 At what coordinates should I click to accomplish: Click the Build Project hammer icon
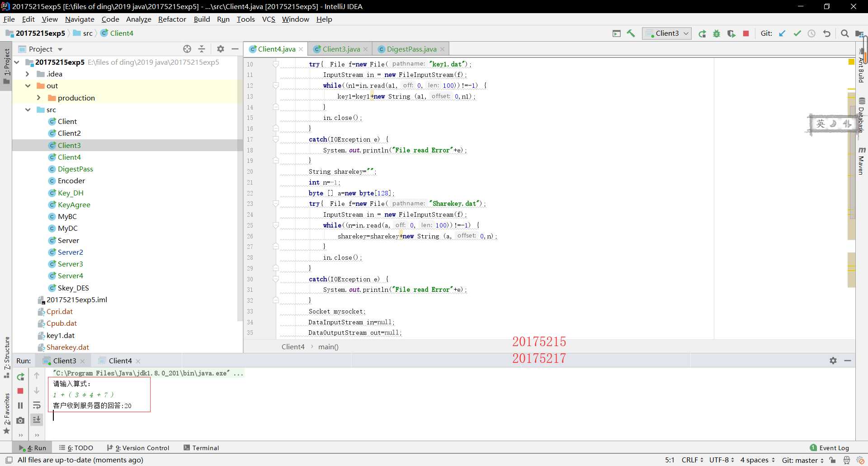(x=631, y=33)
